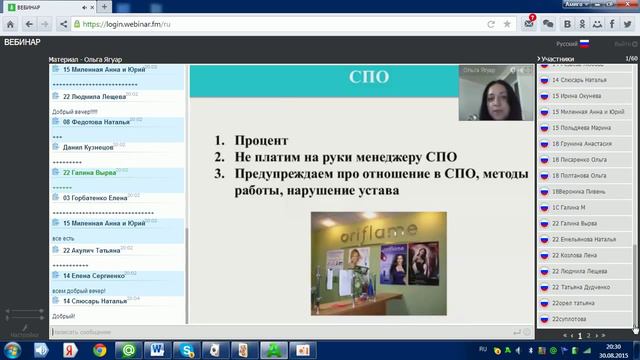Select participant 14 Слюсарь Наталья in list
640x360 pixels.
click(585, 80)
